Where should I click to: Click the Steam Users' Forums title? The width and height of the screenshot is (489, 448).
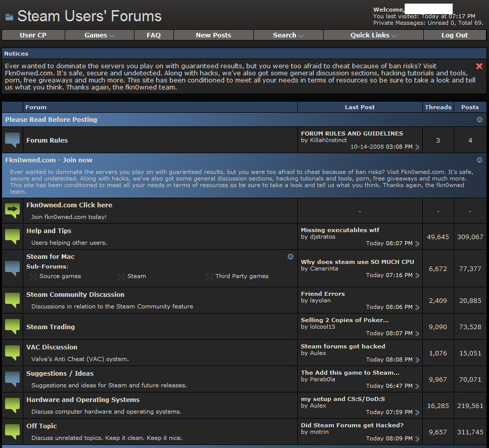[90, 16]
